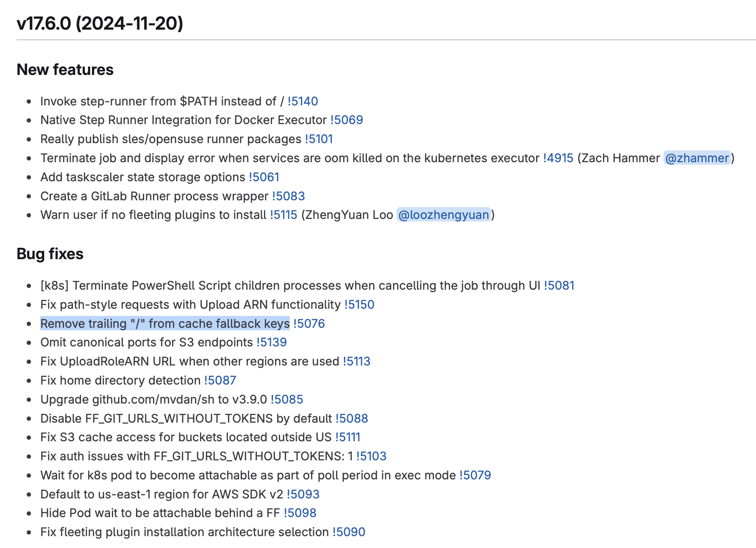
Task: Click highlighted Remove trailing text
Action: click(164, 324)
